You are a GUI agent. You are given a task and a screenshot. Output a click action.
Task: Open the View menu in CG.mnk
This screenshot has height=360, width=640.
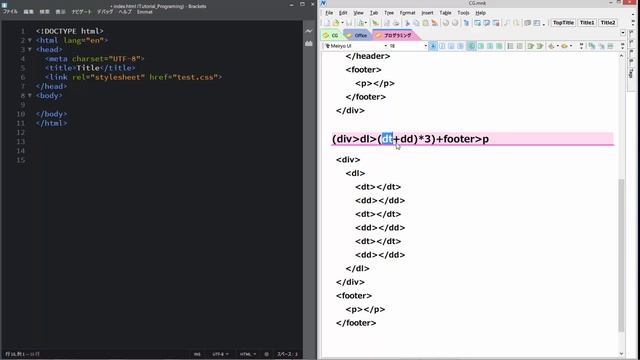[358, 13]
